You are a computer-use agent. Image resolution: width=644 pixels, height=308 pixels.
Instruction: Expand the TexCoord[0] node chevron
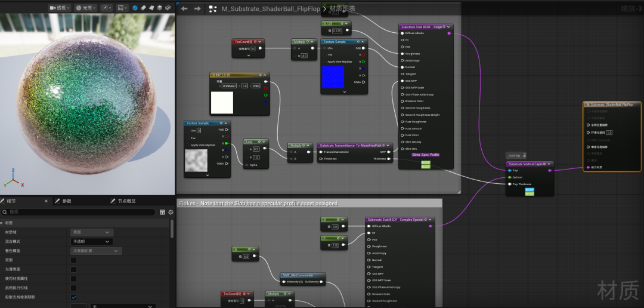[249, 55]
